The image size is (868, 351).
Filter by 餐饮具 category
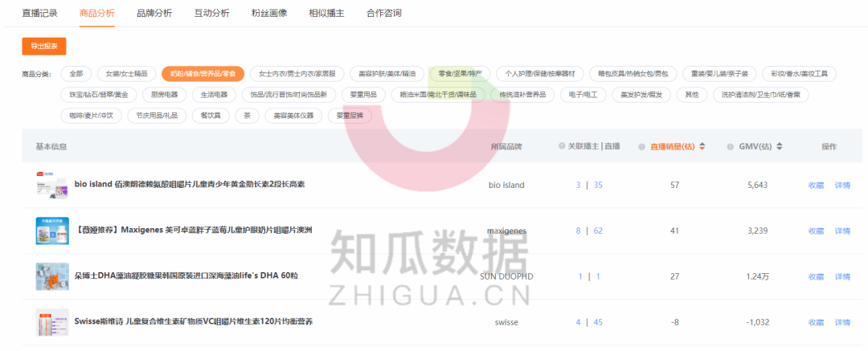click(x=211, y=116)
